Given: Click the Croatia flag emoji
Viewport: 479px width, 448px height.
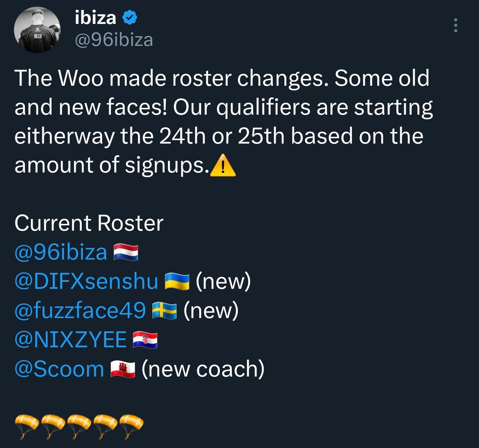Looking at the screenshot, I should [145, 340].
